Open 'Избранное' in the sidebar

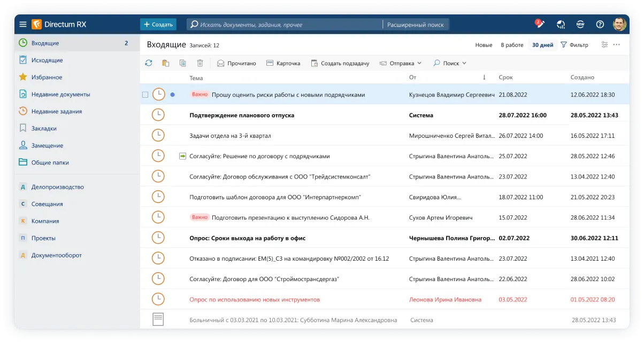pyautogui.click(x=47, y=77)
